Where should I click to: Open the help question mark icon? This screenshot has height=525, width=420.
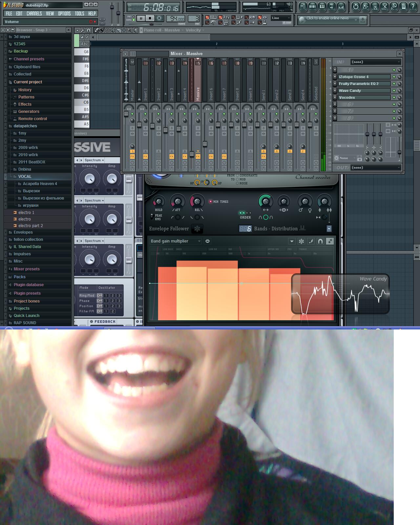point(413,6)
